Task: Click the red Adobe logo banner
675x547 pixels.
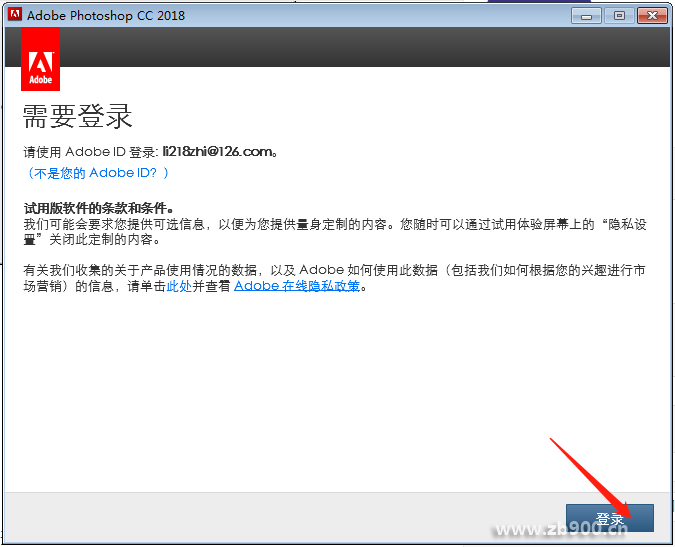Action: click(40, 60)
